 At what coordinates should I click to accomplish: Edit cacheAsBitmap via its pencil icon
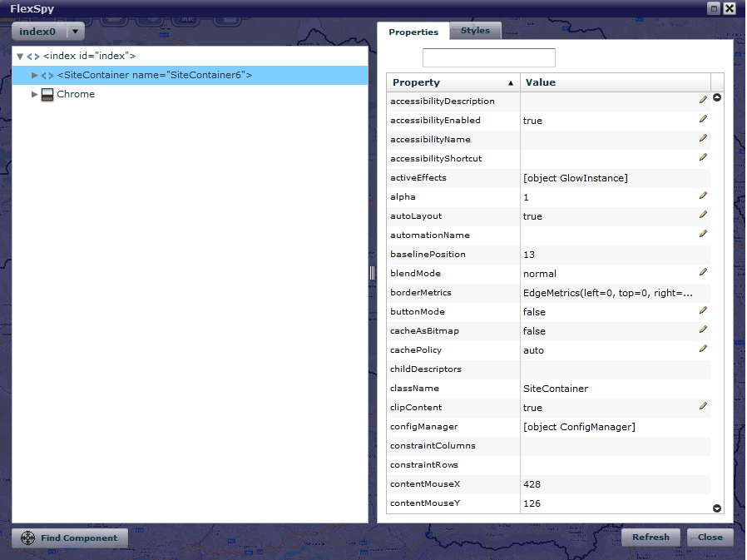point(703,330)
